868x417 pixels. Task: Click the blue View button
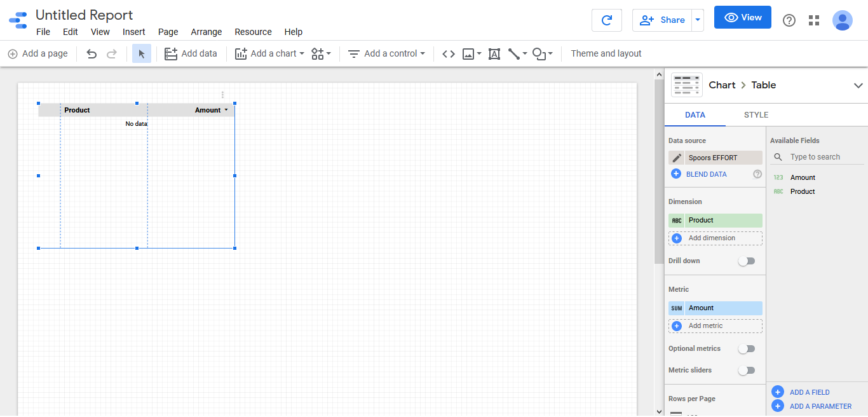pyautogui.click(x=742, y=18)
